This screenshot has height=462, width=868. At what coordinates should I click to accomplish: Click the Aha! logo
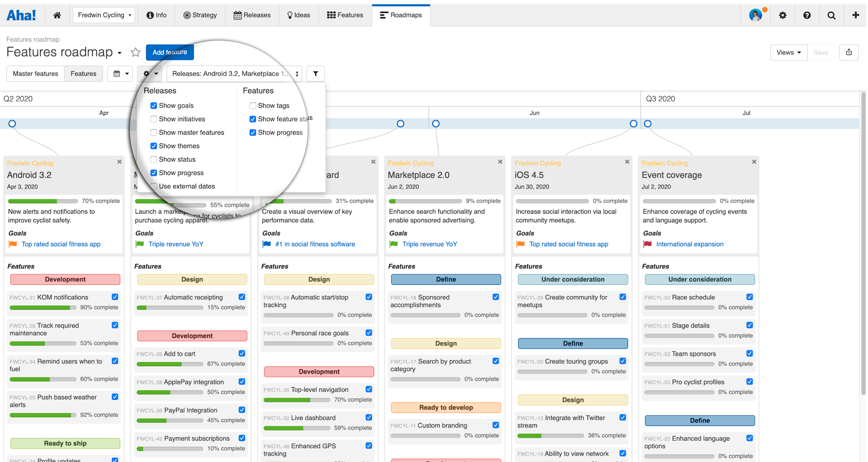tap(21, 15)
